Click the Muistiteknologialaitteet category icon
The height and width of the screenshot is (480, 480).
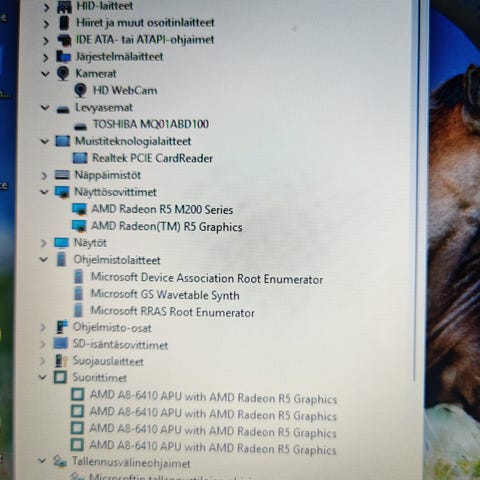[62, 141]
